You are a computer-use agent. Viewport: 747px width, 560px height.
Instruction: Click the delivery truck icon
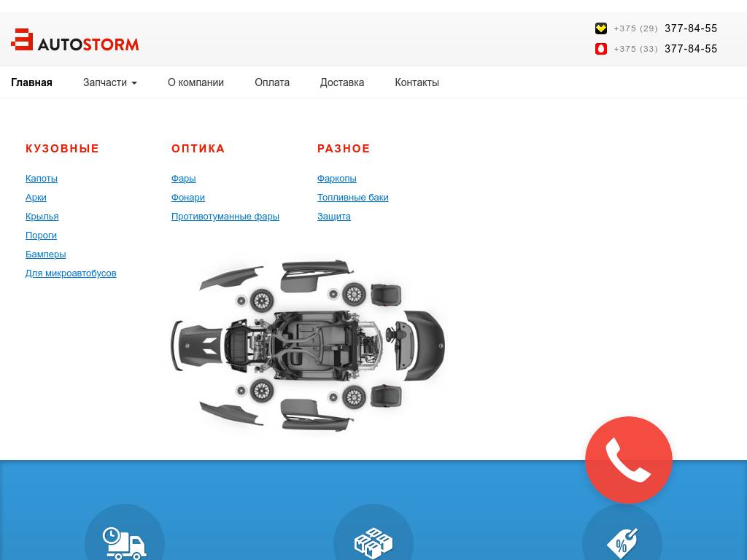[x=125, y=542]
